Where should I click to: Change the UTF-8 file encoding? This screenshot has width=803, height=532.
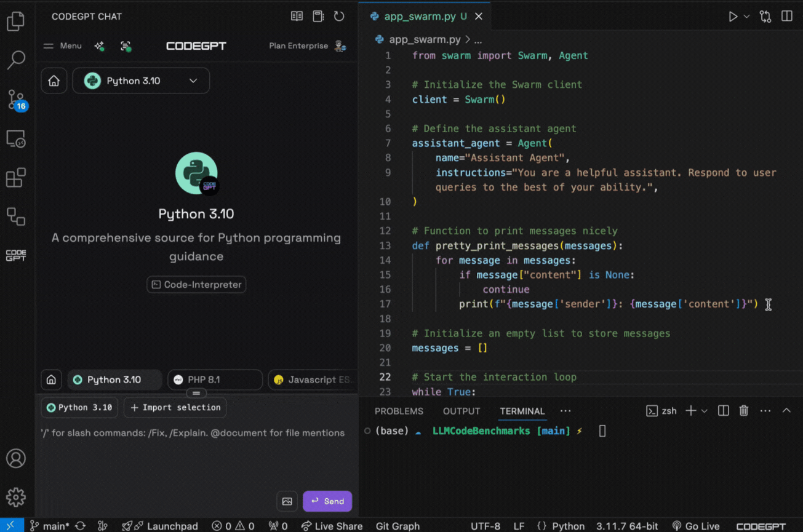[485, 526]
